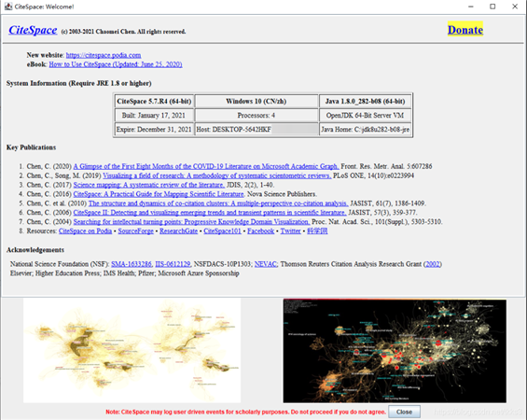Open the Twitter resource link
Image resolution: width=527 pixels, height=420 pixels.
click(x=290, y=231)
